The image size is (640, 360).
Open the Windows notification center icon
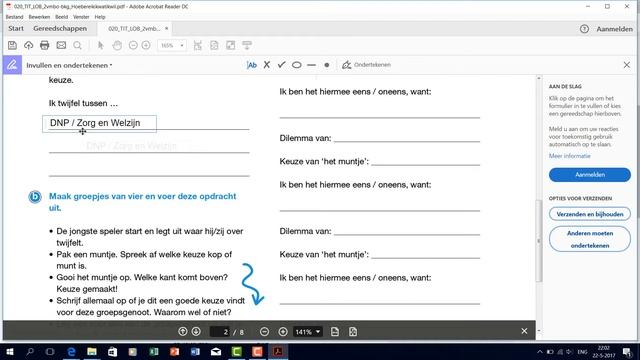coord(627,352)
